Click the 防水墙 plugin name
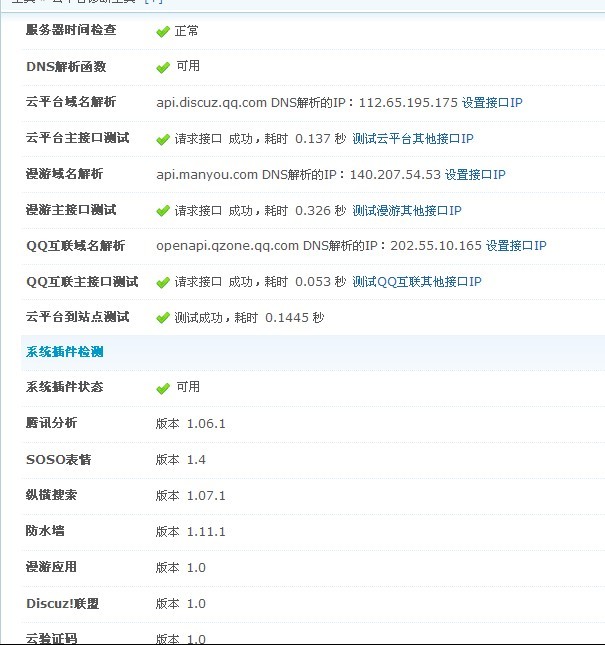The image size is (605, 645). [45, 531]
